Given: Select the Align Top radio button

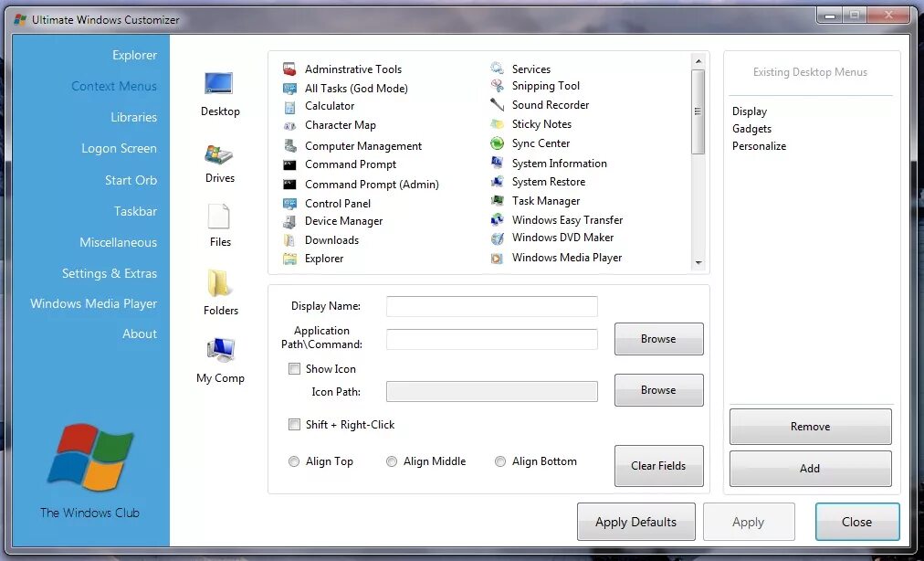Looking at the screenshot, I should (x=293, y=461).
